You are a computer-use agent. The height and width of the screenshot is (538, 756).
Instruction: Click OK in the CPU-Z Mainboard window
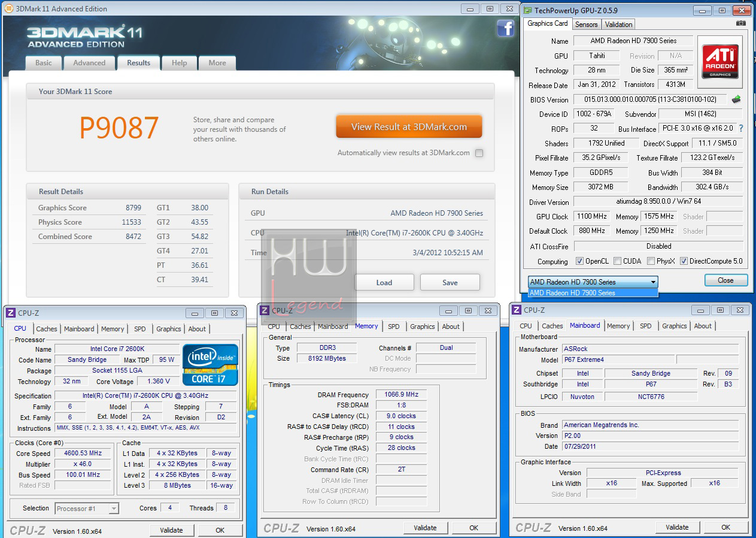(x=725, y=527)
